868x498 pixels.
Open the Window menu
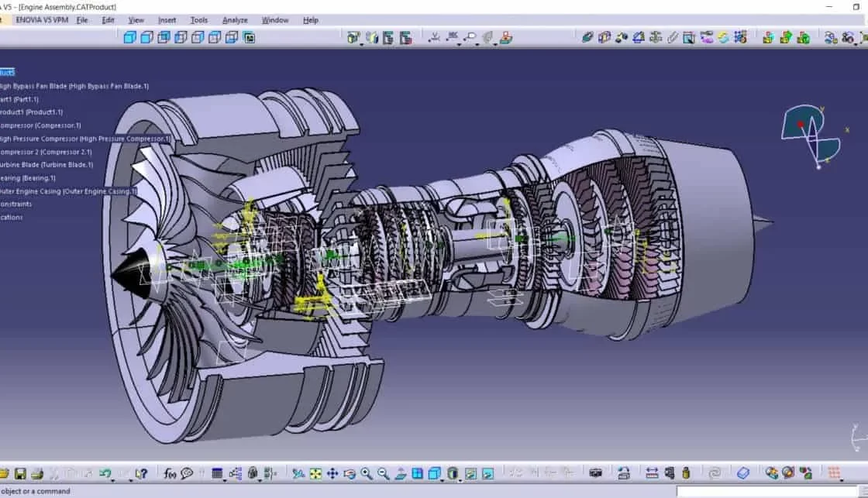click(x=274, y=20)
